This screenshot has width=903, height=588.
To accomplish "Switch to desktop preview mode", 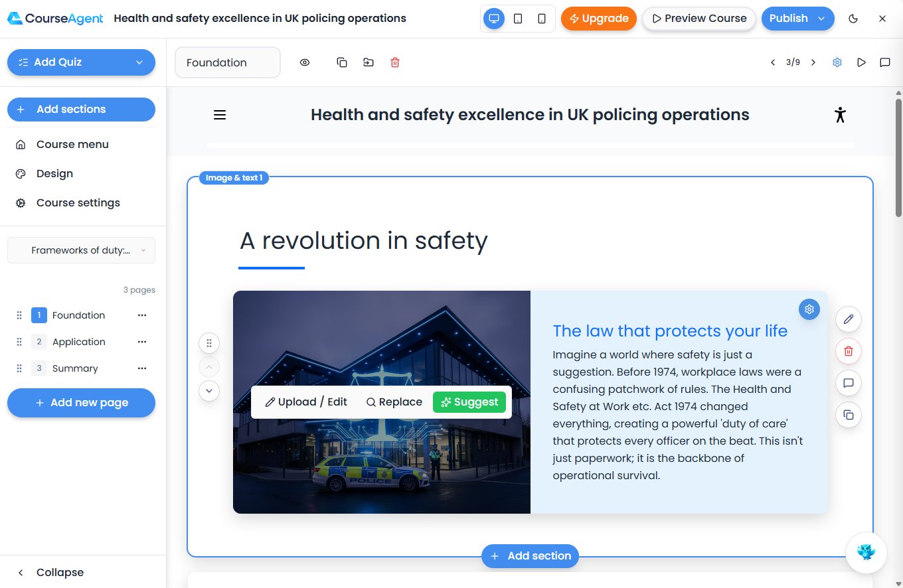I will point(493,19).
